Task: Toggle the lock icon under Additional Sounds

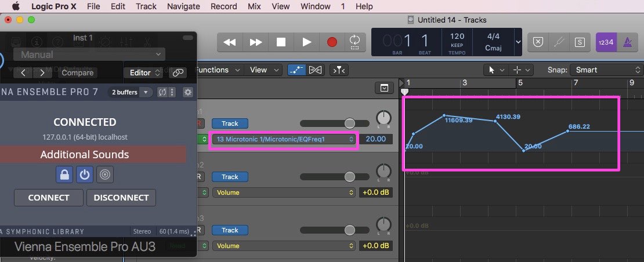Action: [x=64, y=174]
